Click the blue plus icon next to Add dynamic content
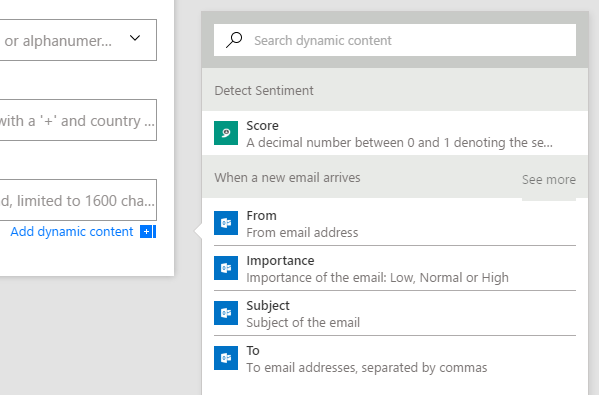Image resolution: width=599 pixels, height=395 pixels. coord(148,231)
